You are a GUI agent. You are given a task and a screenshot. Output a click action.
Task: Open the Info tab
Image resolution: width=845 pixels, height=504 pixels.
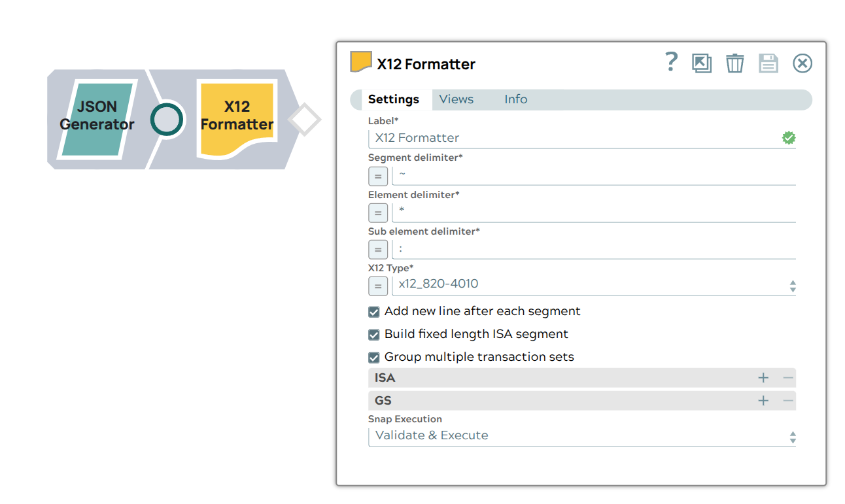click(515, 99)
